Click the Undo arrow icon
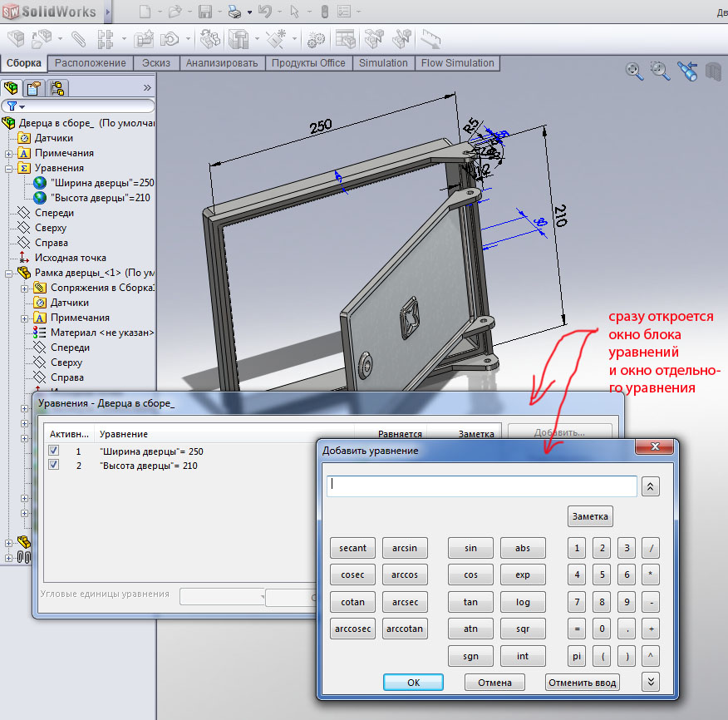This screenshot has width=728, height=720. (x=264, y=12)
